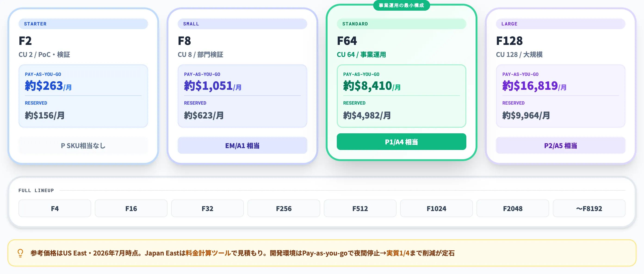Click the 約$263/月 price
The width and height of the screenshot is (644, 274).
pos(48,86)
